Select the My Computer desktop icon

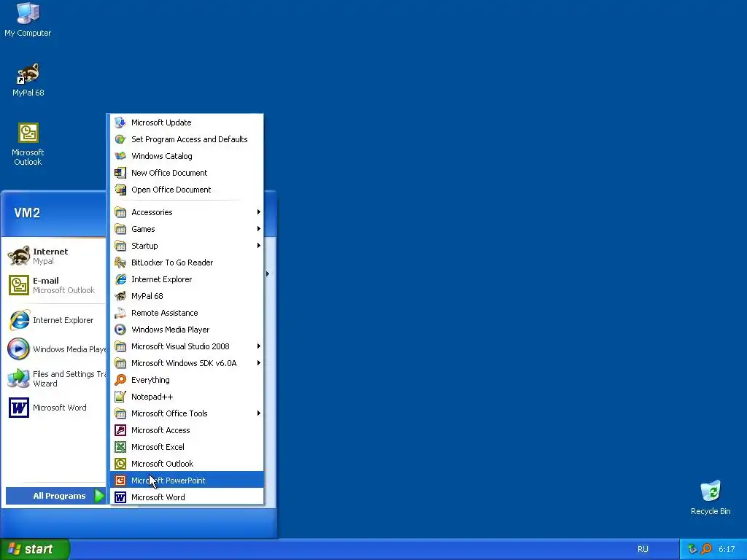pyautogui.click(x=28, y=19)
